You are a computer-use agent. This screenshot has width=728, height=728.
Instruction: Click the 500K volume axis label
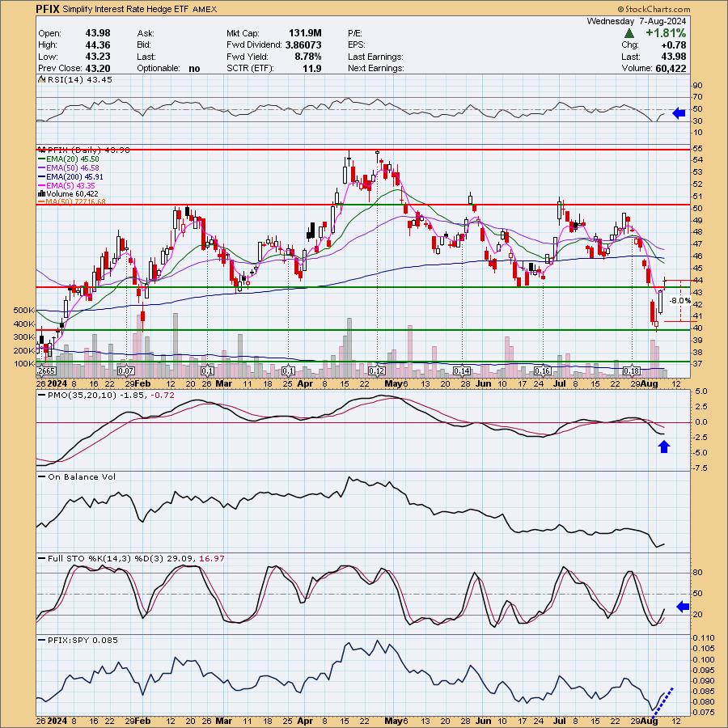tap(24, 310)
